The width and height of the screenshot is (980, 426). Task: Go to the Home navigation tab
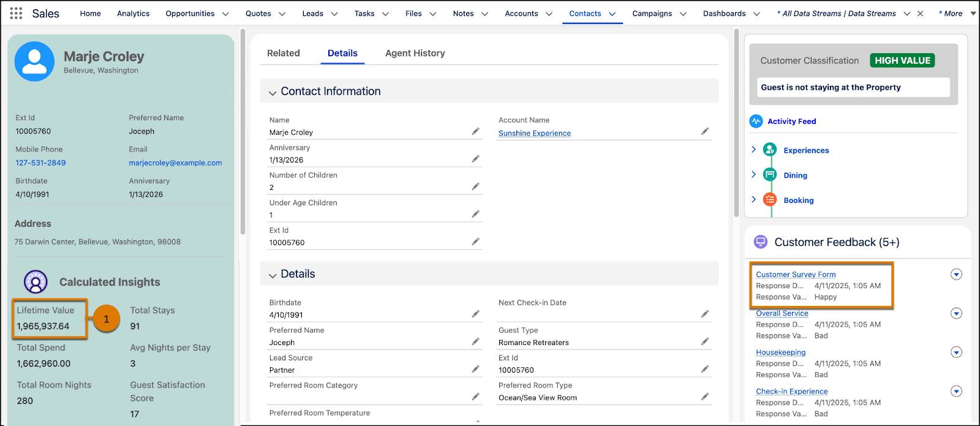click(x=90, y=13)
